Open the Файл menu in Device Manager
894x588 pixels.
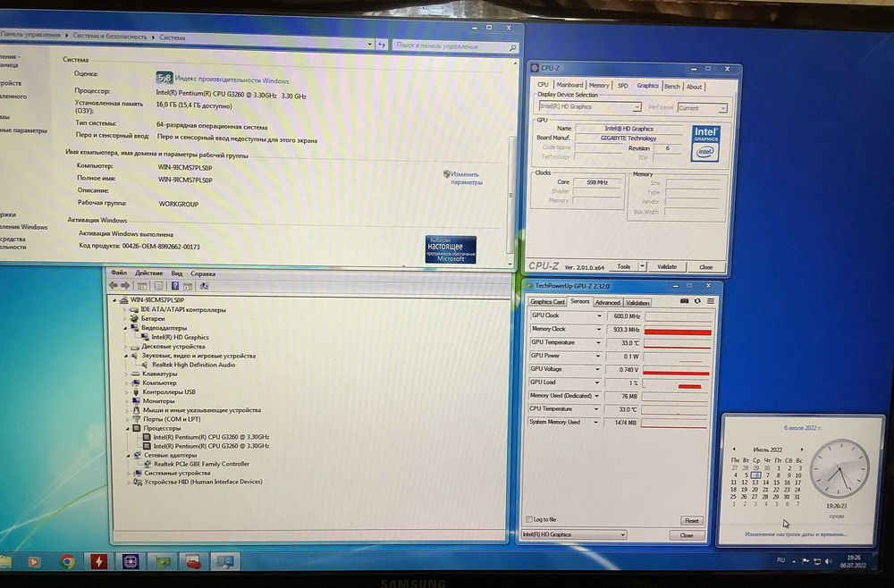point(119,273)
